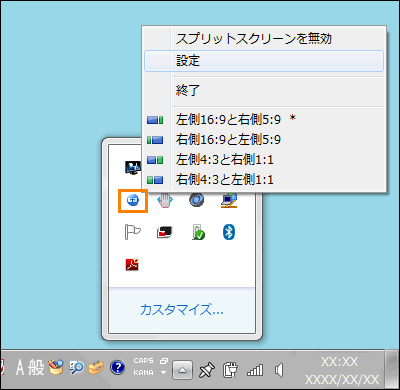Screen dimensions: 400x390
Task: Click the volume speaker icon
Action: (x=279, y=370)
